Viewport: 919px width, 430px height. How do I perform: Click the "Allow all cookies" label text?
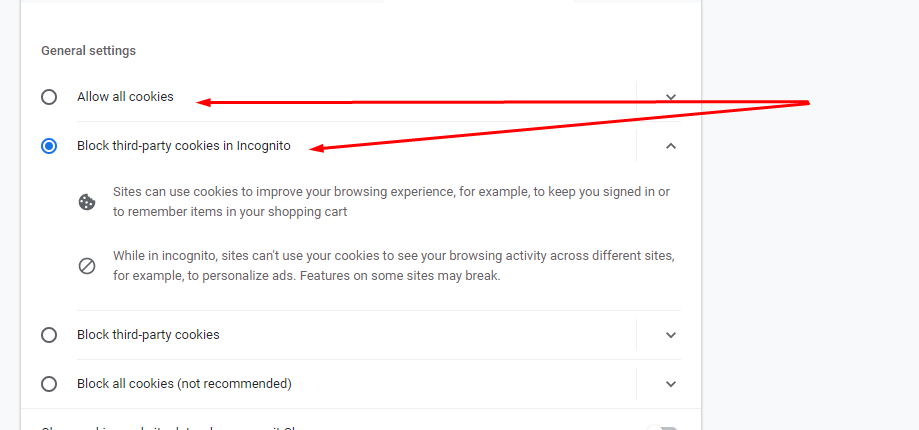125,97
